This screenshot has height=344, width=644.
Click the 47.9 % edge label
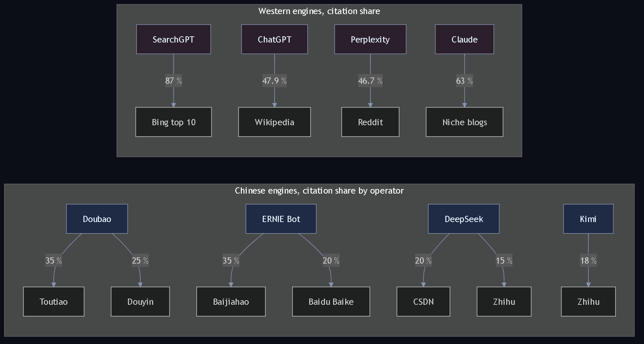[275, 81]
